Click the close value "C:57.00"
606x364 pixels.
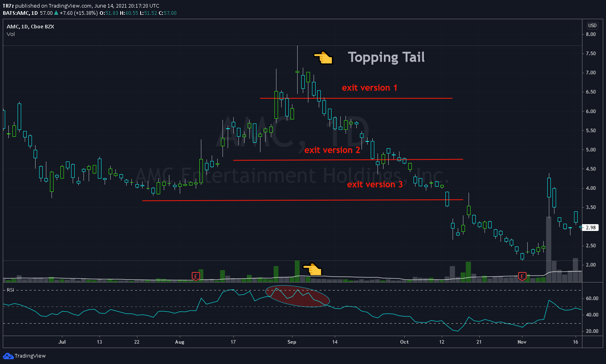(168, 13)
